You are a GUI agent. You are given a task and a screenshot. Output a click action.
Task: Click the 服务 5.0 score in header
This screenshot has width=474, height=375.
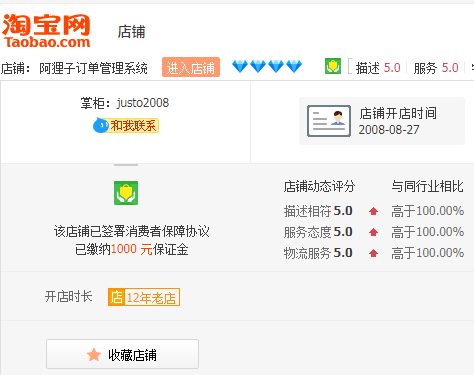436,68
